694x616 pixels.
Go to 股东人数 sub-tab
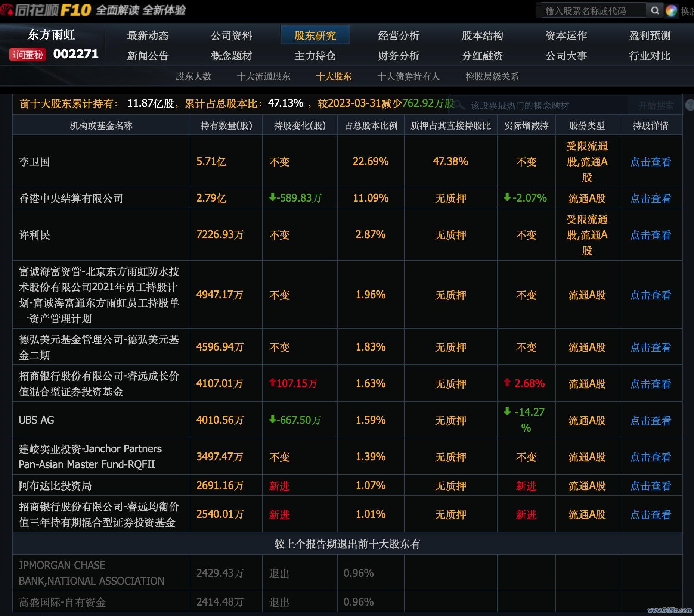[193, 77]
